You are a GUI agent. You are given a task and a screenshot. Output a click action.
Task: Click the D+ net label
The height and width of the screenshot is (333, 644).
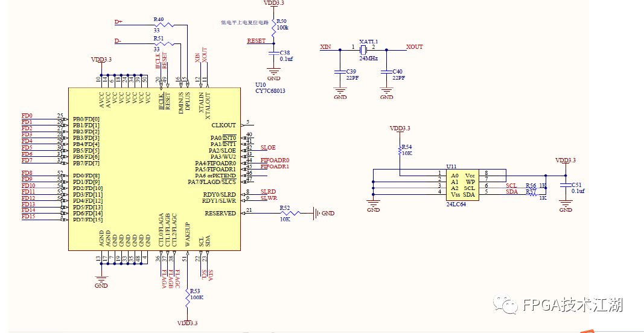tap(118, 22)
